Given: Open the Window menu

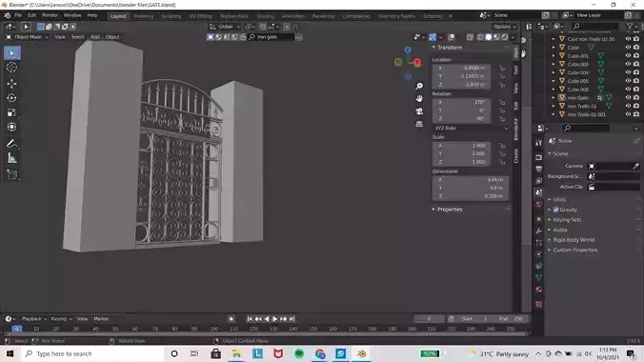Looking at the screenshot, I should click(72, 15).
